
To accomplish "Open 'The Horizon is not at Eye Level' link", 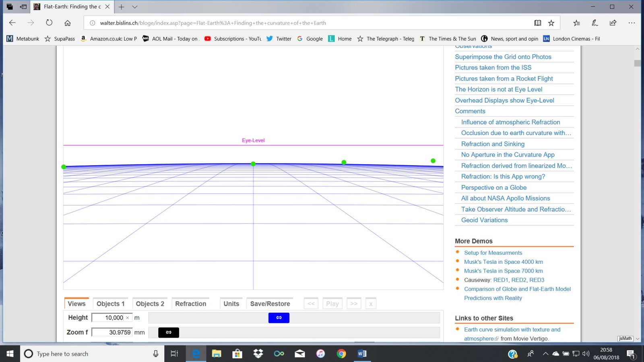I will pyautogui.click(x=498, y=89).
